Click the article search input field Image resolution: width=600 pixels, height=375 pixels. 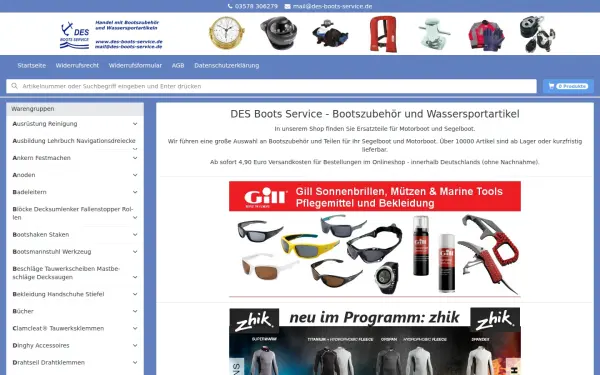coord(271,86)
